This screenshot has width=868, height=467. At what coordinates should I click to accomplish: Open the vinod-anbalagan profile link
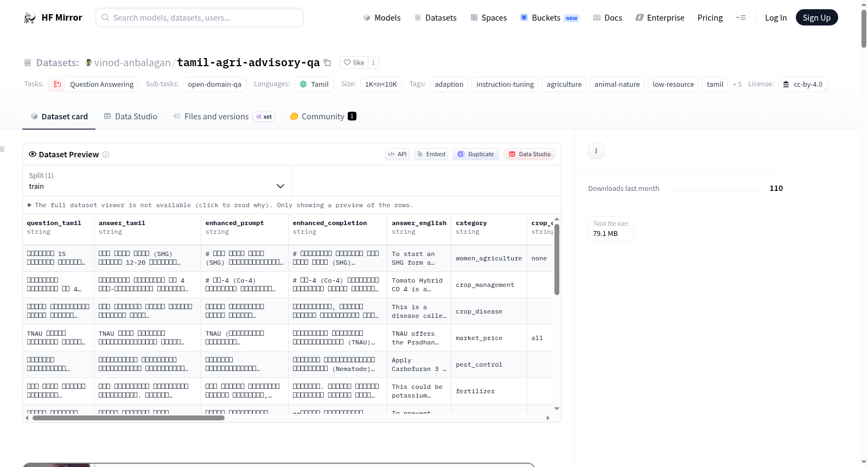pos(132,63)
